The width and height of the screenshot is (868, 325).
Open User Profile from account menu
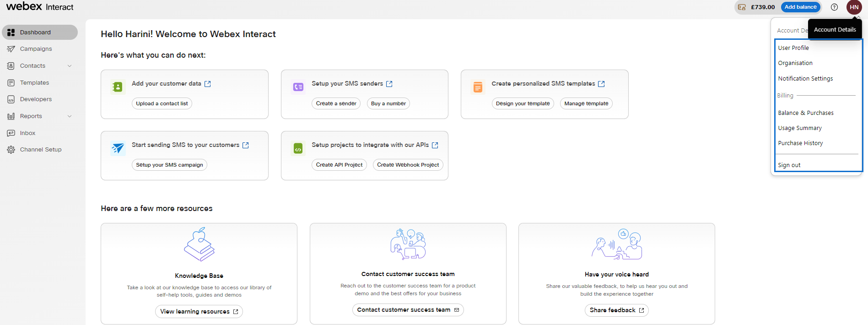[x=793, y=48]
